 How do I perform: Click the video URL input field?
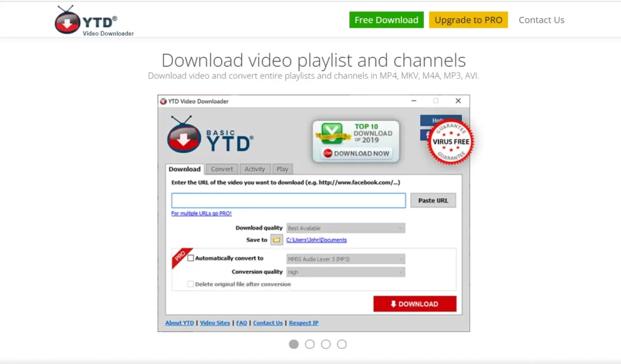(288, 200)
